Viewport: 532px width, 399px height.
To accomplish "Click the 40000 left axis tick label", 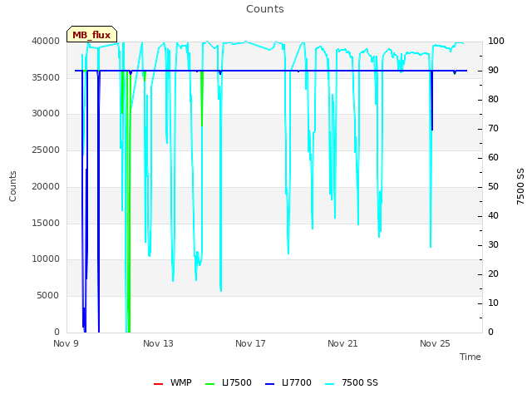I will tap(46, 41).
